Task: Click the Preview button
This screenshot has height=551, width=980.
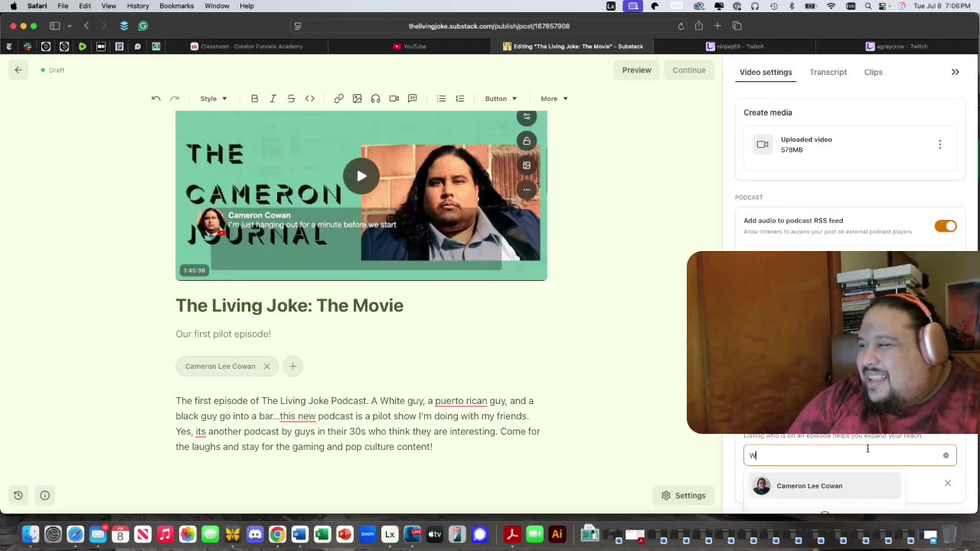Action: tap(636, 70)
